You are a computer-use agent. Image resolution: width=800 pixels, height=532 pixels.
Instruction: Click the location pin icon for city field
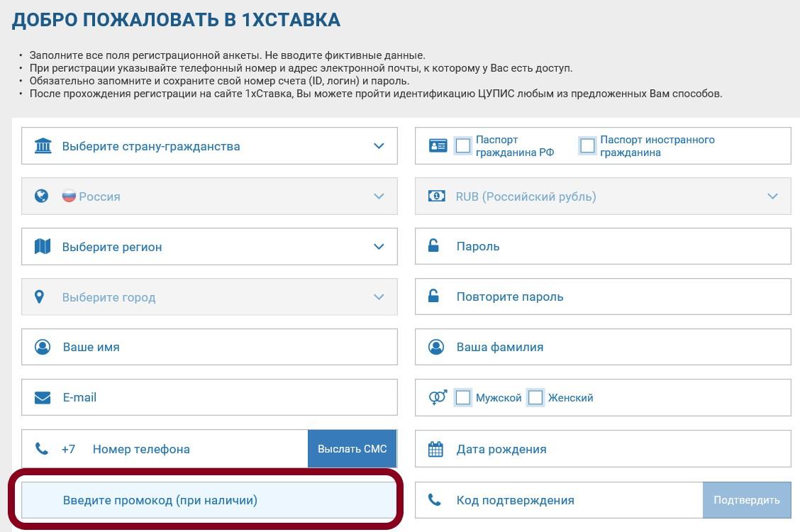pos(40,297)
